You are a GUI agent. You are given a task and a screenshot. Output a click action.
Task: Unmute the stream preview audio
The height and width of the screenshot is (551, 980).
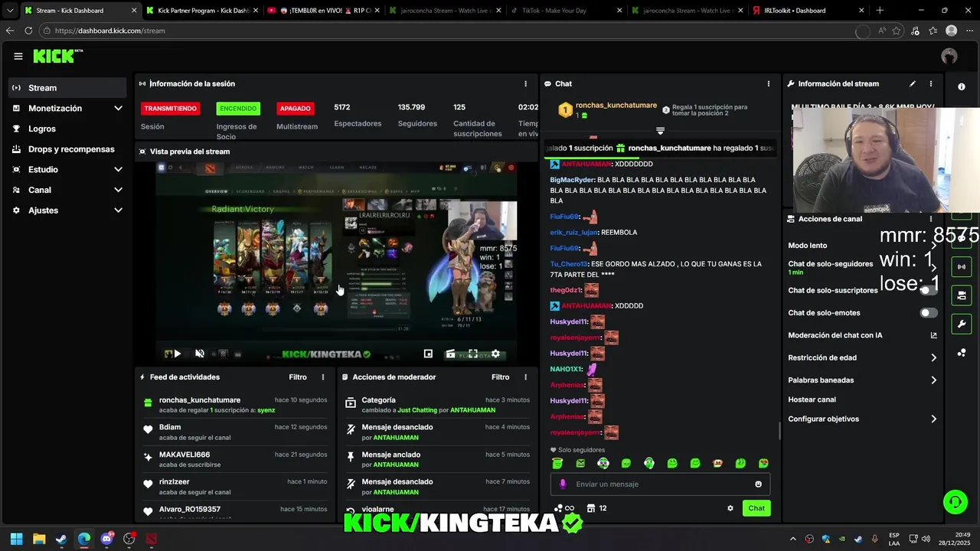pyautogui.click(x=199, y=354)
